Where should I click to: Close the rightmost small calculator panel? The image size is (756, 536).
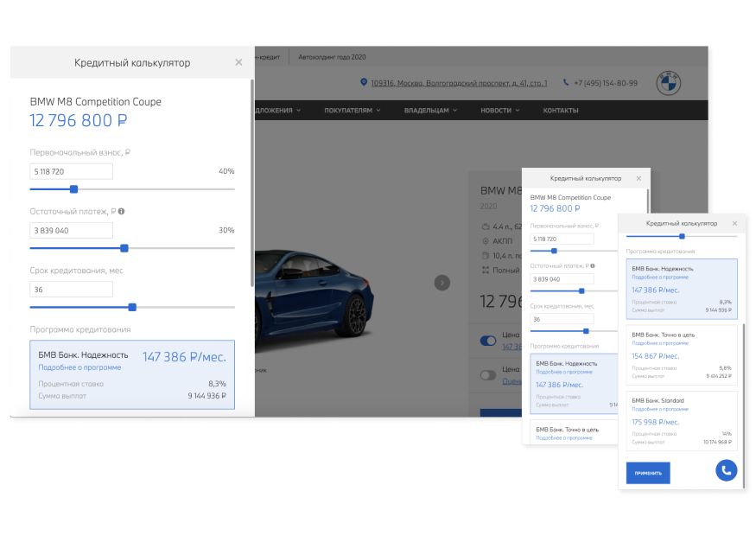point(734,223)
